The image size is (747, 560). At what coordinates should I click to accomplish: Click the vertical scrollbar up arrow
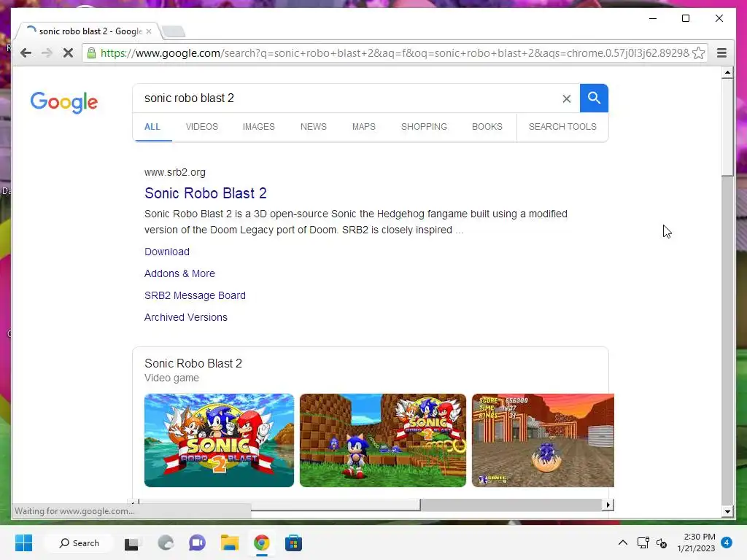pyautogui.click(x=727, y=73)
